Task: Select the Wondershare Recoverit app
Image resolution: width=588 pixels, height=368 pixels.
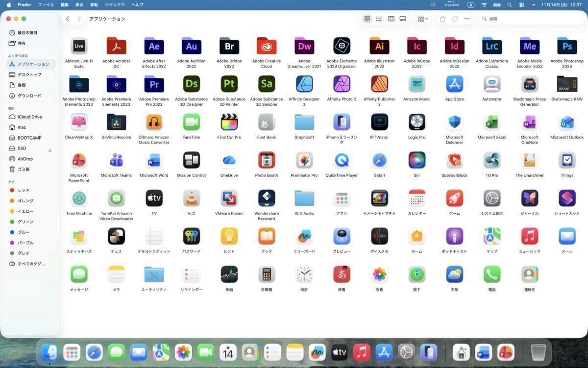Action: pos(267,198)
